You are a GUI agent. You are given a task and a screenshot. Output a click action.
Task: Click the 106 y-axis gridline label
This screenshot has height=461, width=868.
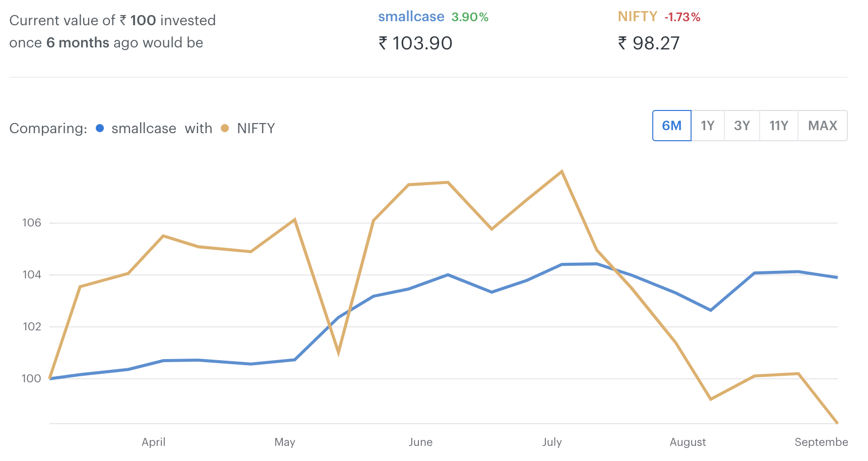coord(32,222)
